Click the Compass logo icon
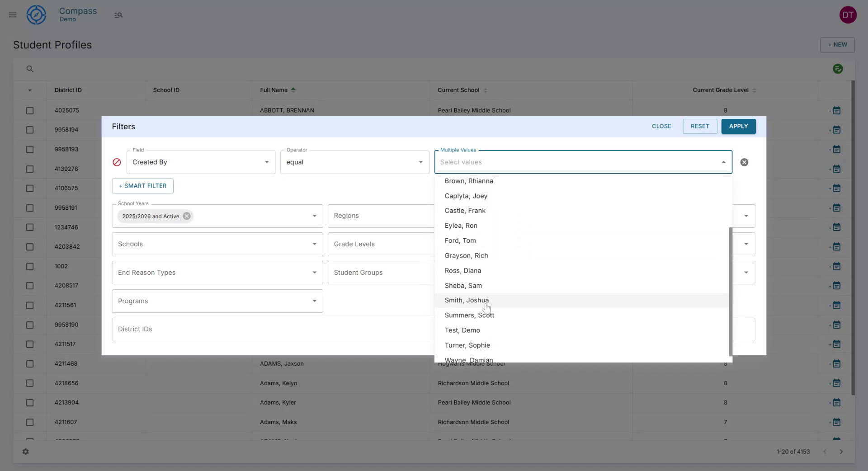This screenshot has height=471, width=868. [36, 14]
